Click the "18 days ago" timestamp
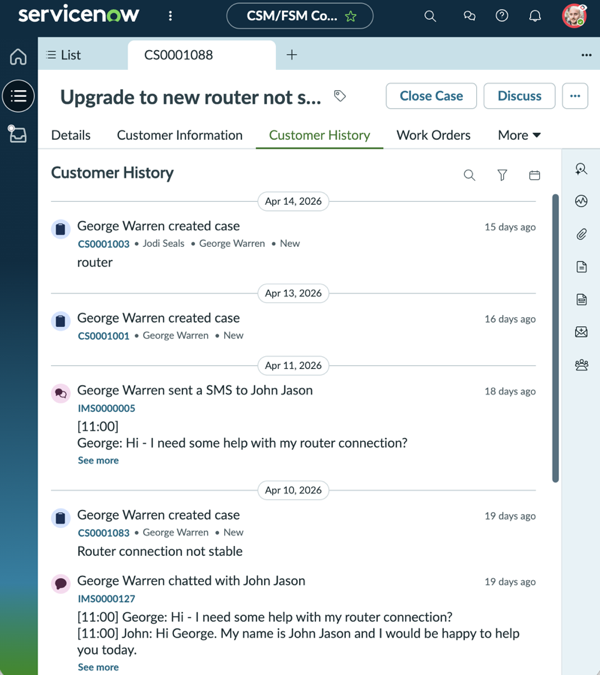The image size is (600, 675). [x=510, y=391]
